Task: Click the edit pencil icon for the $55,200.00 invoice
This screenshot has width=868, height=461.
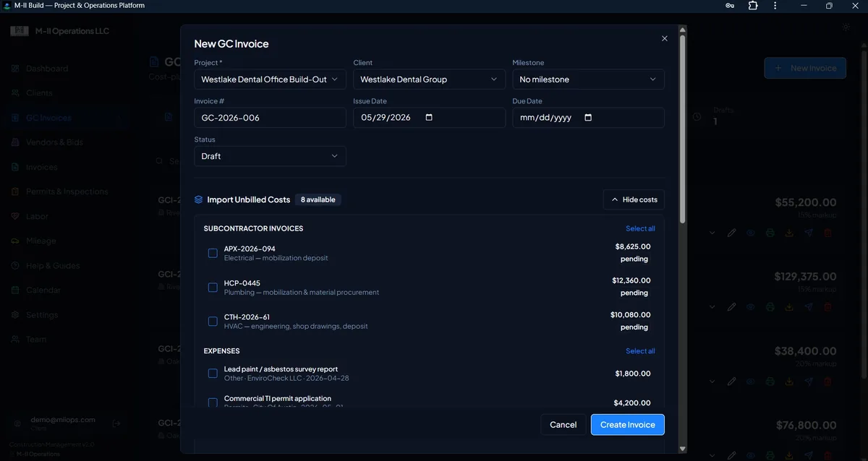Action: 731,233
